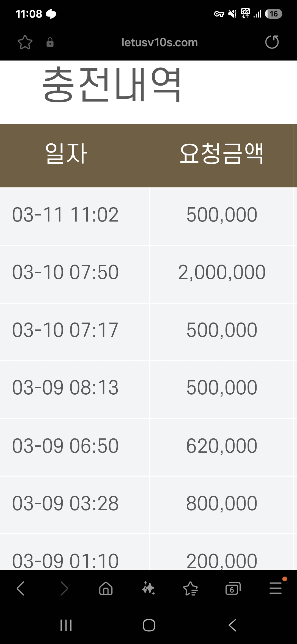297x644 pixels.
Task: Open browser home page icon
Action: tap(106, 588)
